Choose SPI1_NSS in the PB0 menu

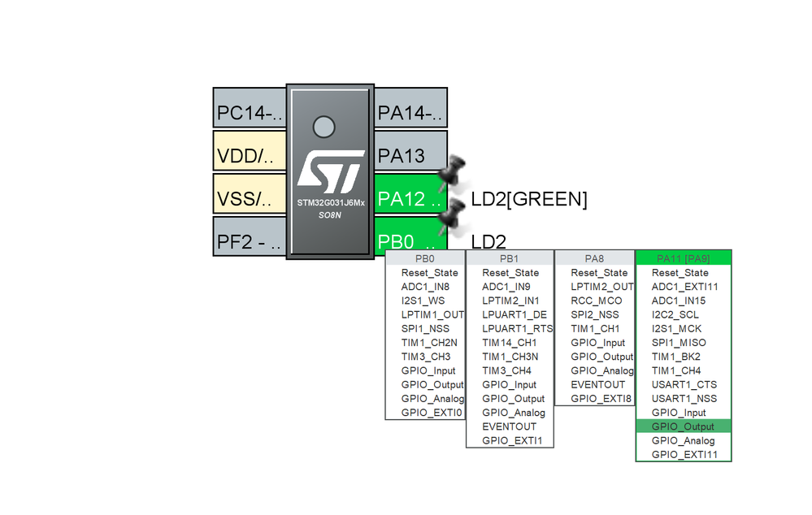(425, 329)
